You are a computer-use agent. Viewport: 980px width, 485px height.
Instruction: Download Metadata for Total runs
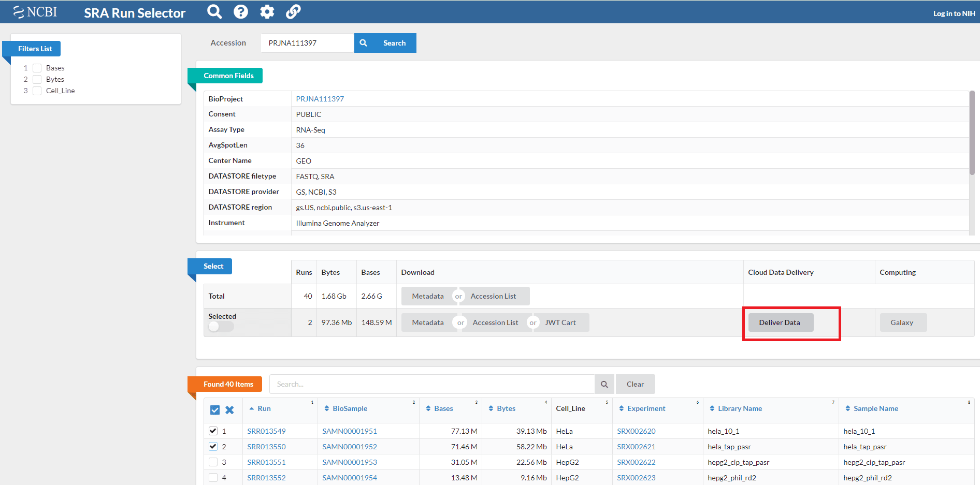[x=428, y=296]
